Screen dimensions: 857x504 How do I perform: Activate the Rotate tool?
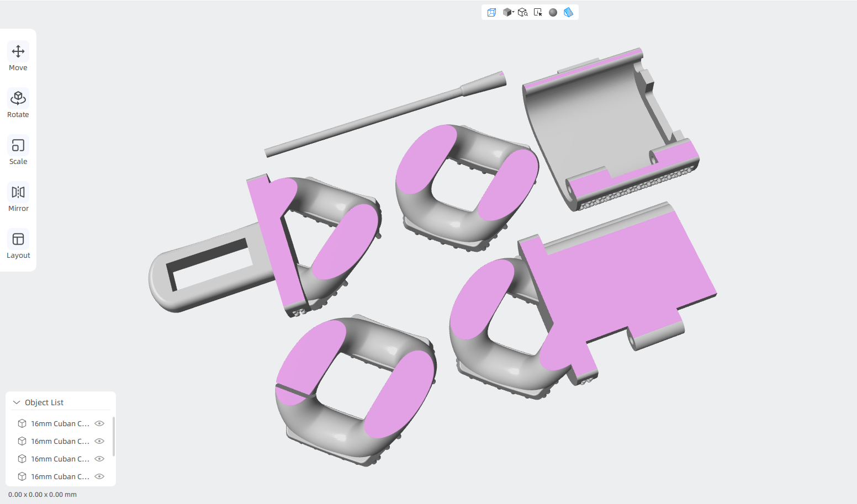pos(18,104)
